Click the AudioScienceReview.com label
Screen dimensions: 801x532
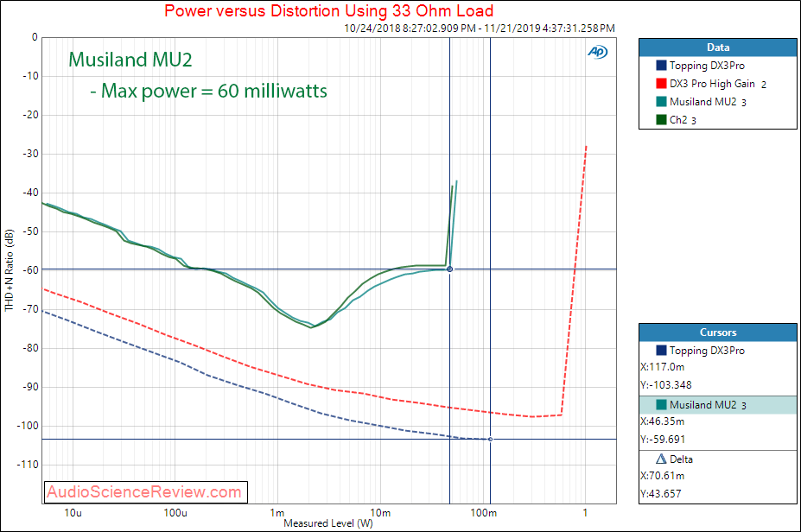click(x=145, y=492)
